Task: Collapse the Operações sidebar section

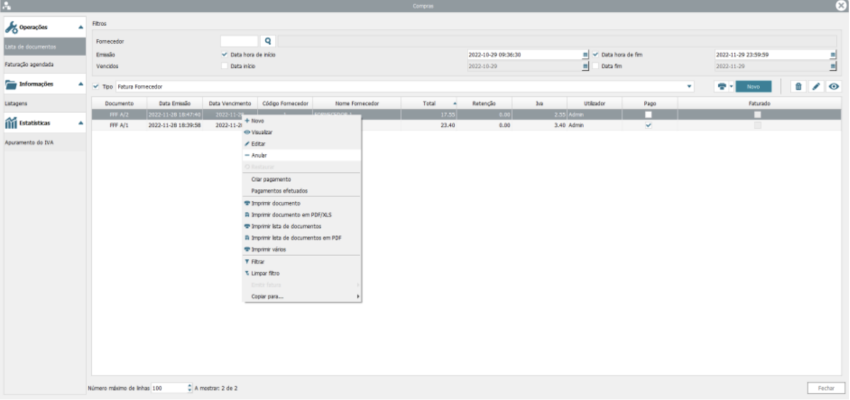Action: (80, 26)
